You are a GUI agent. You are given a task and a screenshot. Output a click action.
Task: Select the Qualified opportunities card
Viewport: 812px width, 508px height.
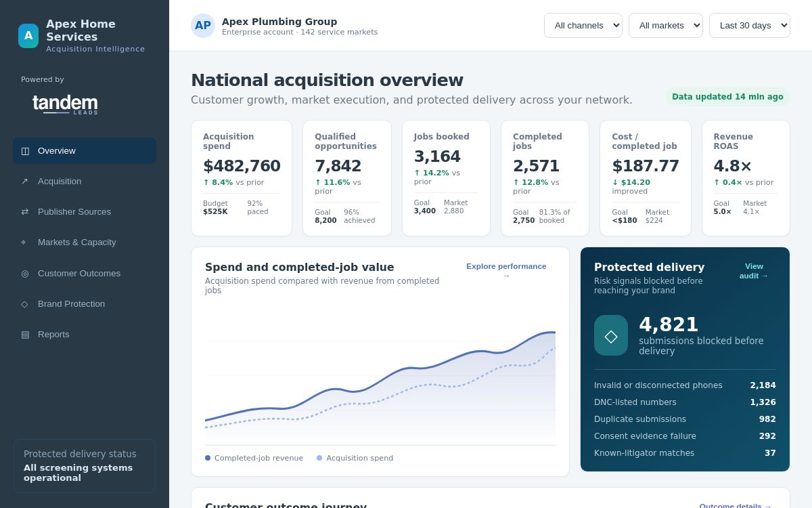click(x=347, y=178)
